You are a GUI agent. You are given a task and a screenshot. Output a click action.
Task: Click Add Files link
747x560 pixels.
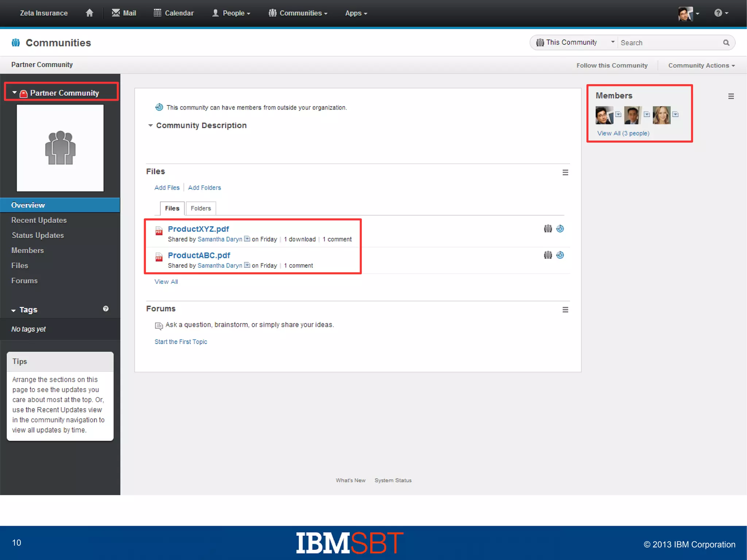tap(167, 188)
